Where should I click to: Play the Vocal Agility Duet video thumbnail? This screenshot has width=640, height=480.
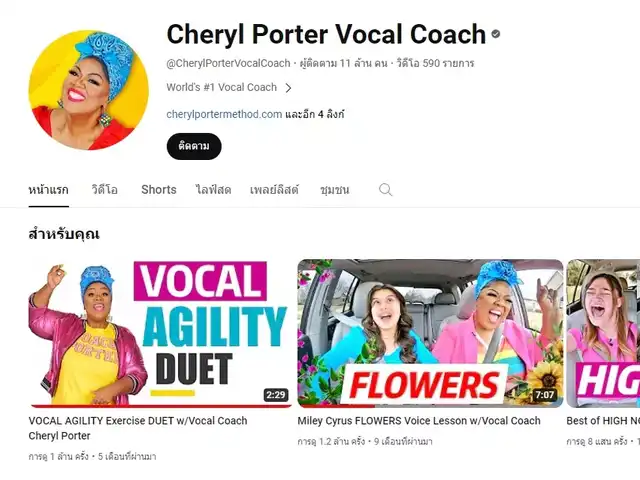161,333
